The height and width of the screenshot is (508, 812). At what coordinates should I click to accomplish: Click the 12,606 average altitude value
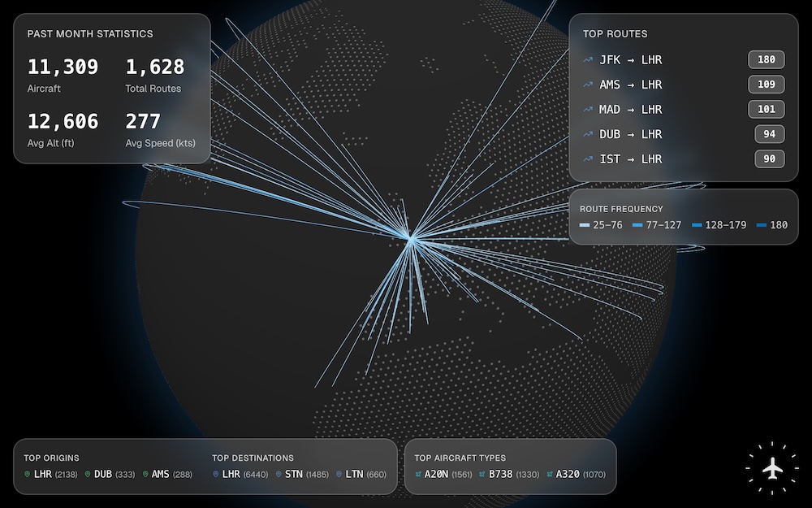pos(63,121)
